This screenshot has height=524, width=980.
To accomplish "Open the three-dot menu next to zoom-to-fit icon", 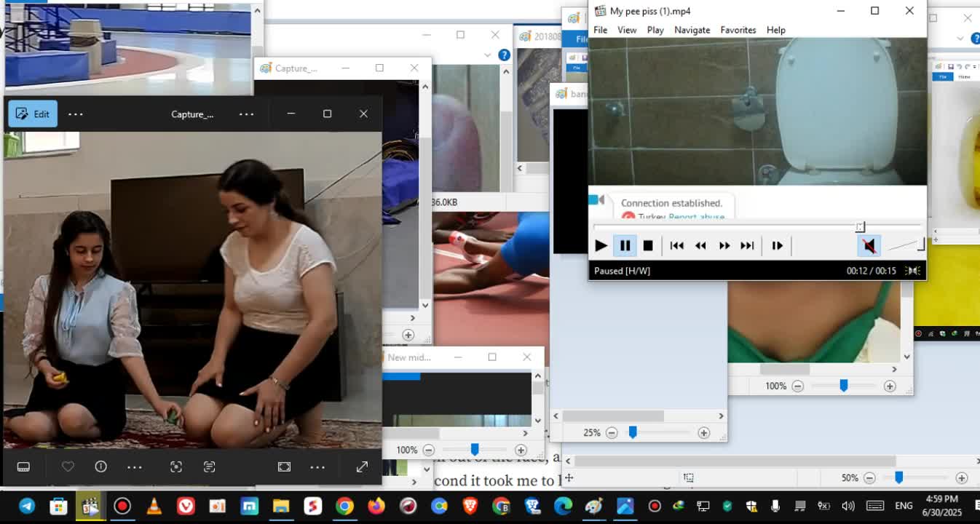I will [x=317, y=467].
